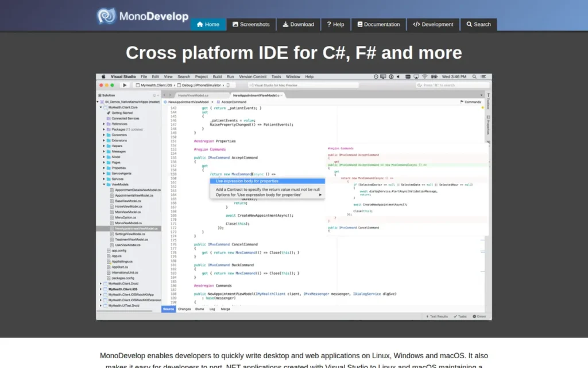Open the Project menu

(x=202, y=76)
